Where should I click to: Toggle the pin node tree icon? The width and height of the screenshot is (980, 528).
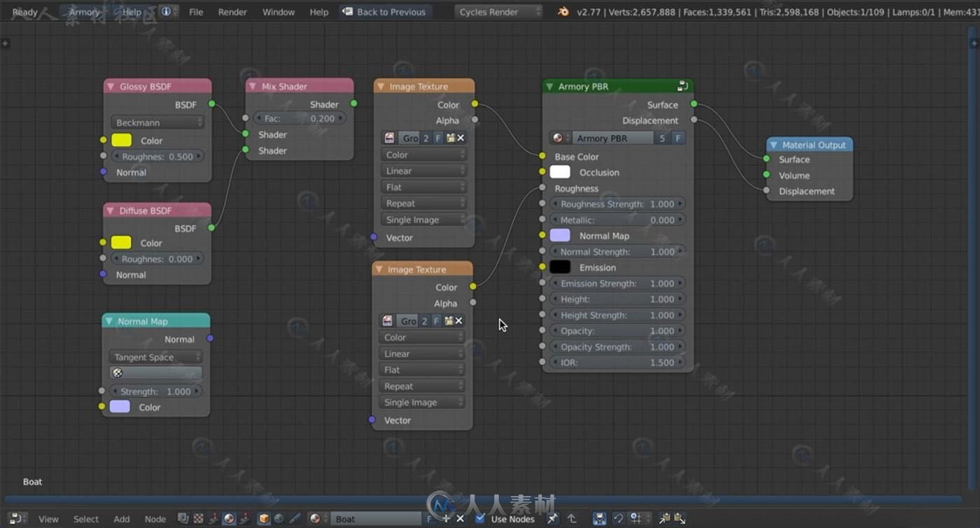tap(552, 519)
